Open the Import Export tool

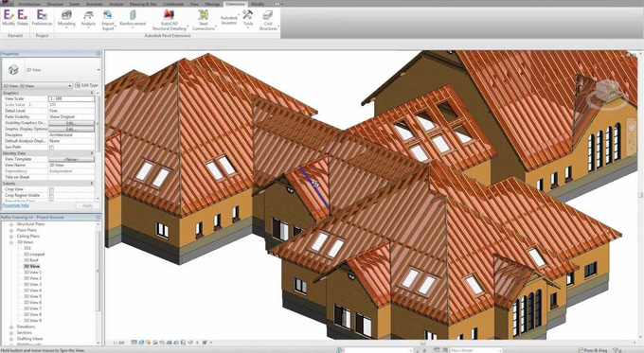(x=108, y=21)
